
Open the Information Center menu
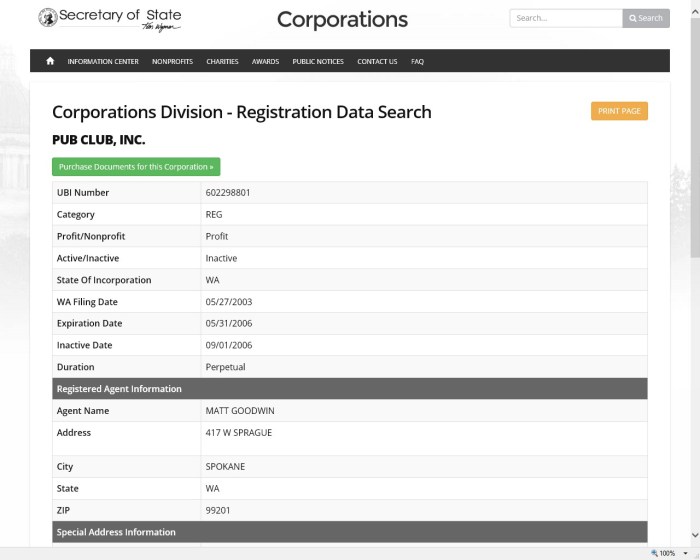pos(103,62)
